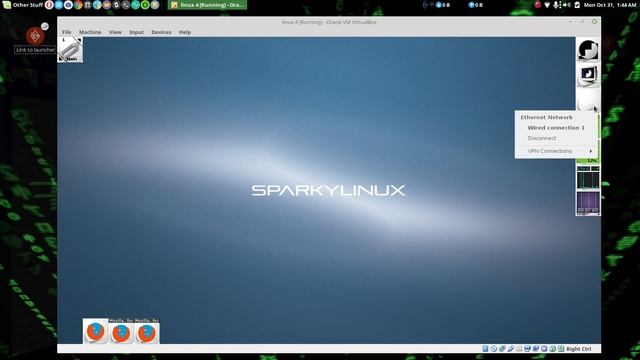This screenshot has width=640, height=360.
Task: Click the red tray icon
Action: pos(538,5)
